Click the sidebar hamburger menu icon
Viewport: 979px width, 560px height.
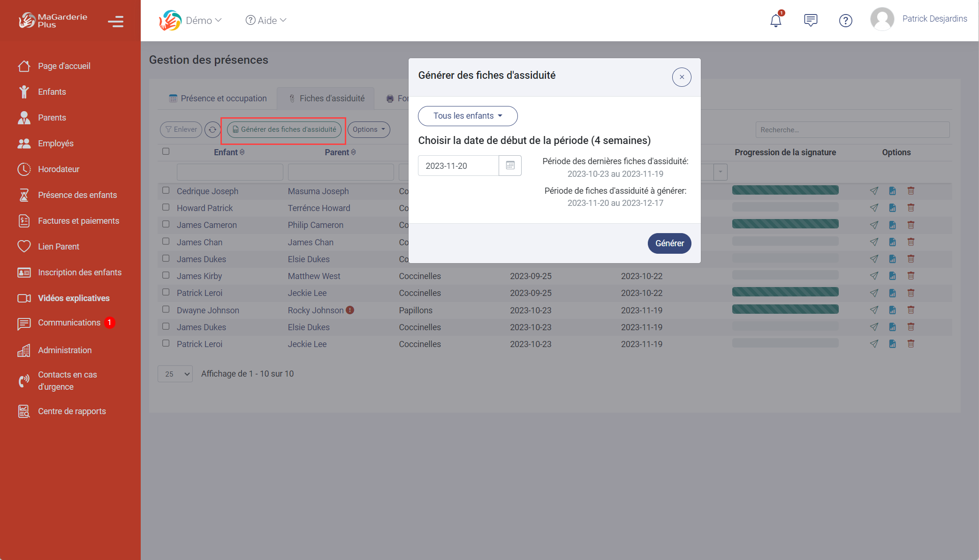tap(115, 21)
